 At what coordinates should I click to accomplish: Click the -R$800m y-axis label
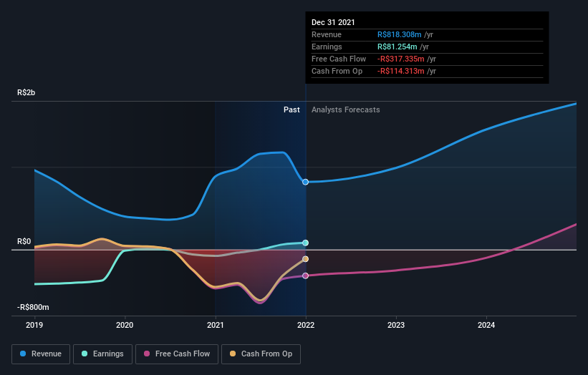(x=33, y=307)
